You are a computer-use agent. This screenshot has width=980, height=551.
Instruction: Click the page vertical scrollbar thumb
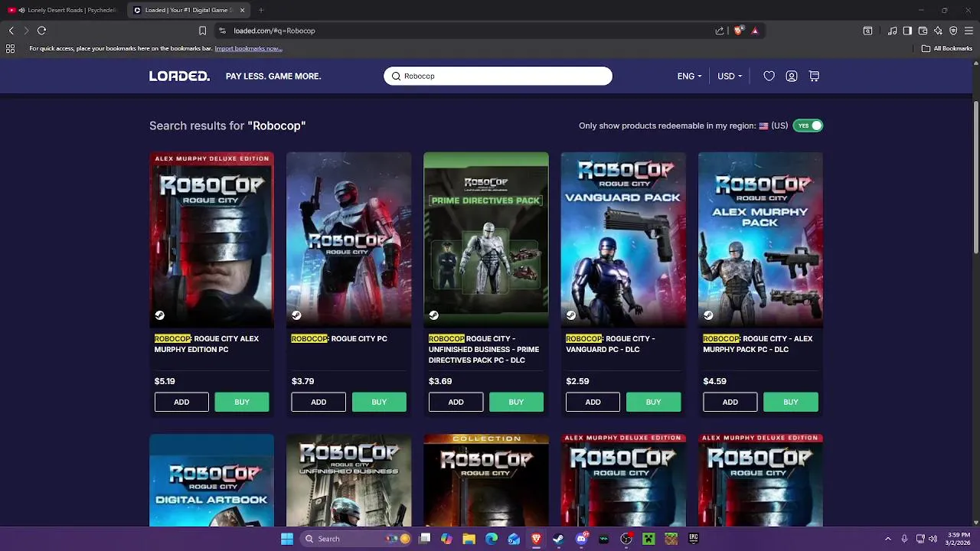pyautogui.click(x=975, y=178)
